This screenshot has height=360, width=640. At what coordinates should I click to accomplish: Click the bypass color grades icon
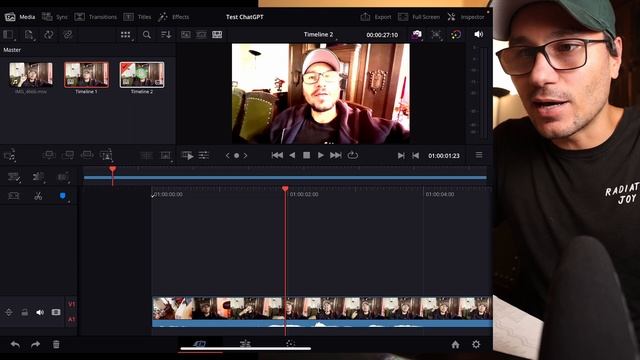coord(456,35)
